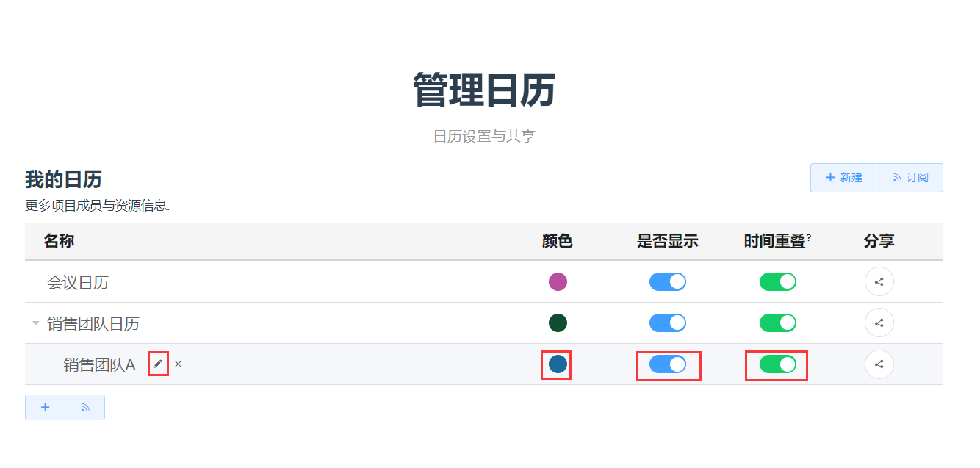Pick the purple color dot for 会议日历

point(558,281)
